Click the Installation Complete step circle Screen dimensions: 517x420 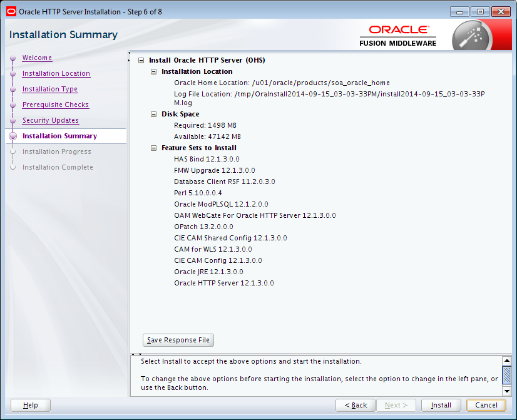tap(13, 167)
